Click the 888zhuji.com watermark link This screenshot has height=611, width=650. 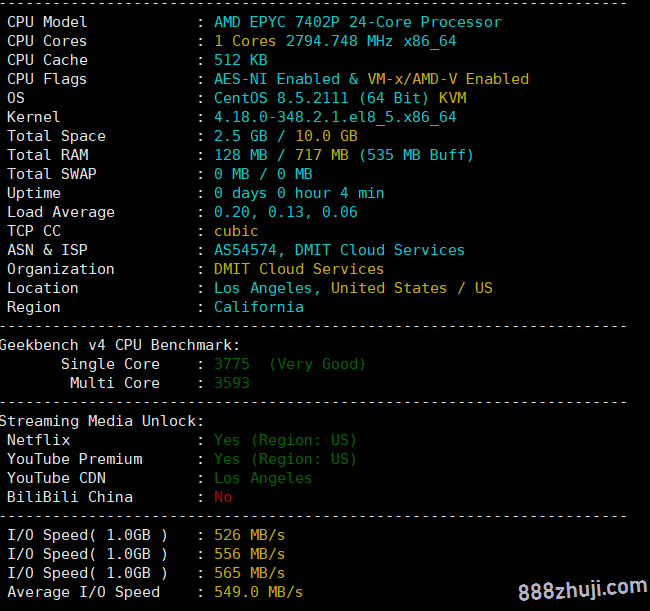(x=582, y=589)
